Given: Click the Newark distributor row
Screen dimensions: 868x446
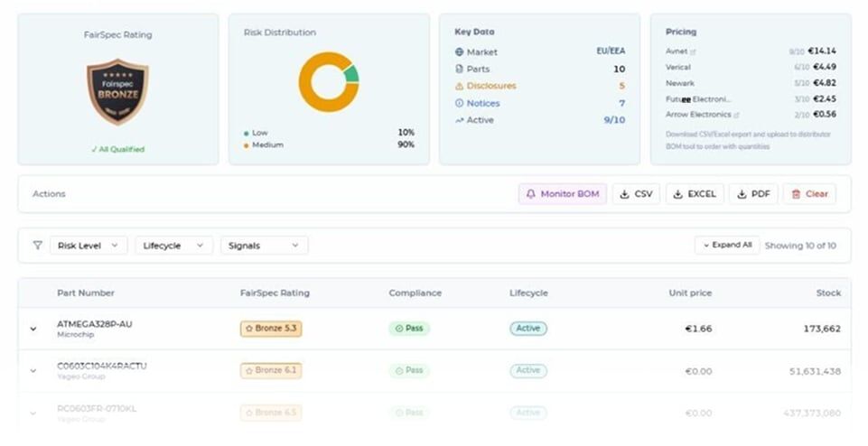Looking at the screenshot, I should [751, 83].
